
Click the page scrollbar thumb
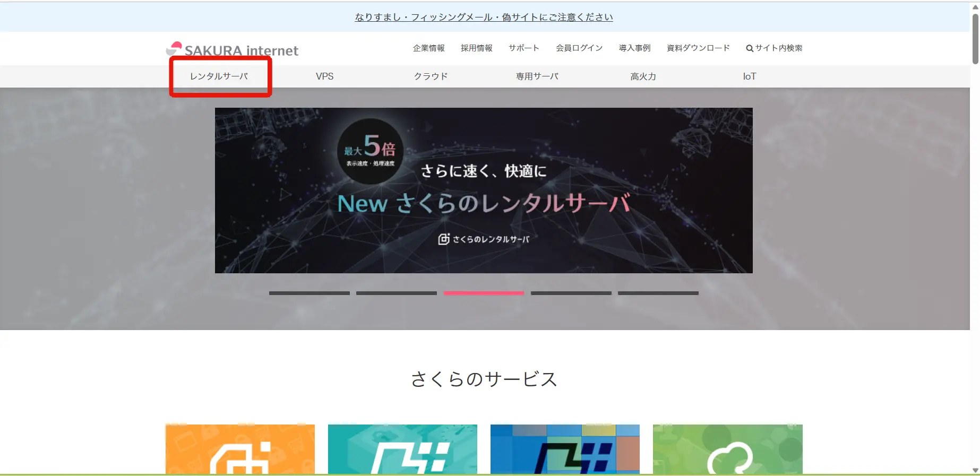tap(975, 38)
